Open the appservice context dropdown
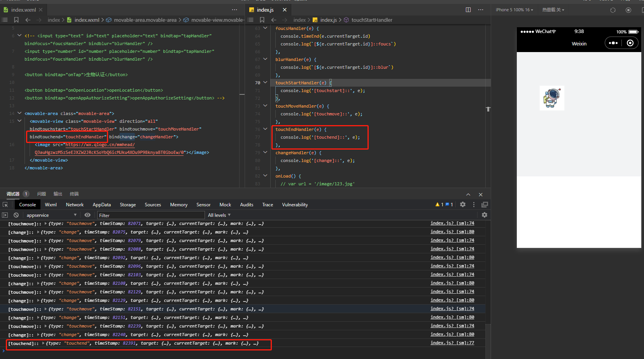The height and width of the screenshot is (359, 644). [x=51, y=215]
